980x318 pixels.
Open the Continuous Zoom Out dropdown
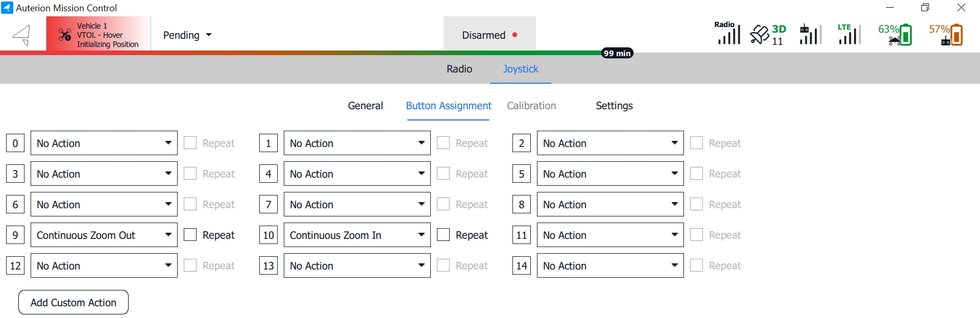104,235
